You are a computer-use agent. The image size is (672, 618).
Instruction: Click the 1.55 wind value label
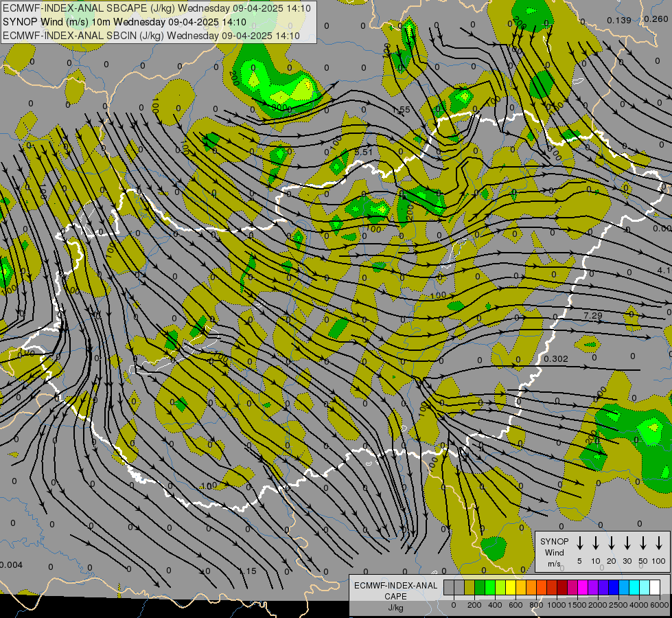tap(402, 110)
